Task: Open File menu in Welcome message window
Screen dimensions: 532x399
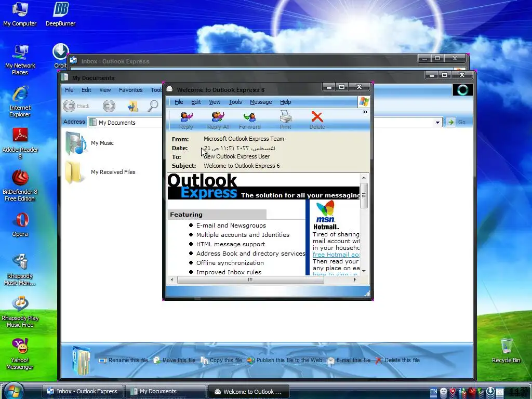Action: [x=179, y=102]
